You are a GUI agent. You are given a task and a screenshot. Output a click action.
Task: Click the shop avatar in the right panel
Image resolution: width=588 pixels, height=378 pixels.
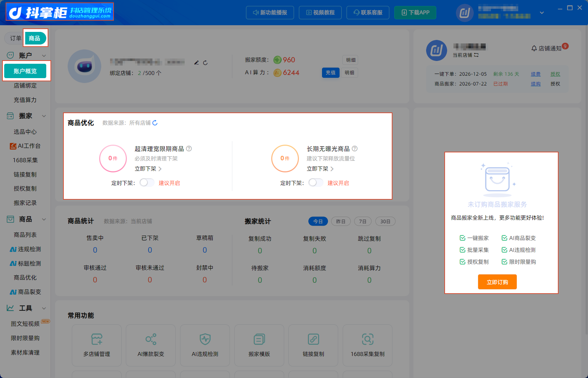[437, 50]
